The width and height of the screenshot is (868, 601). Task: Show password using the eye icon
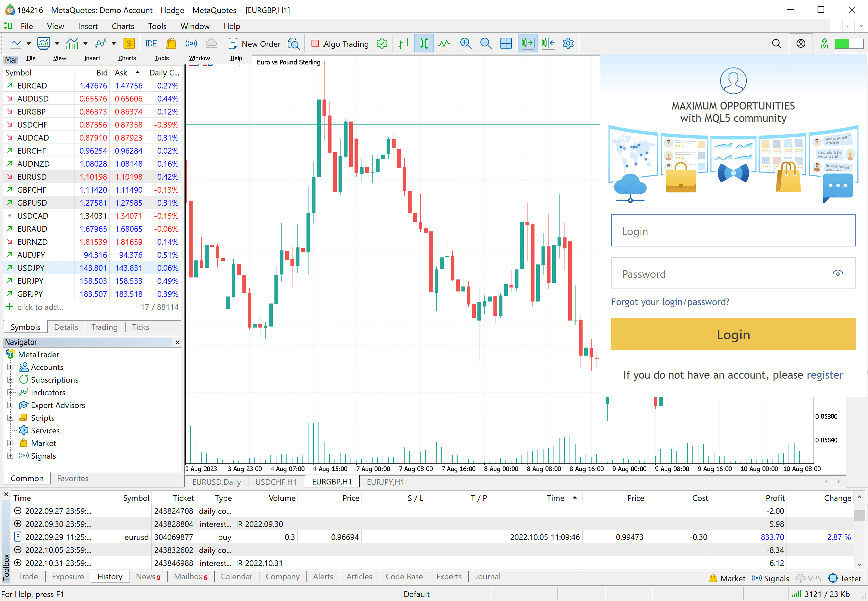pos(838,273)
